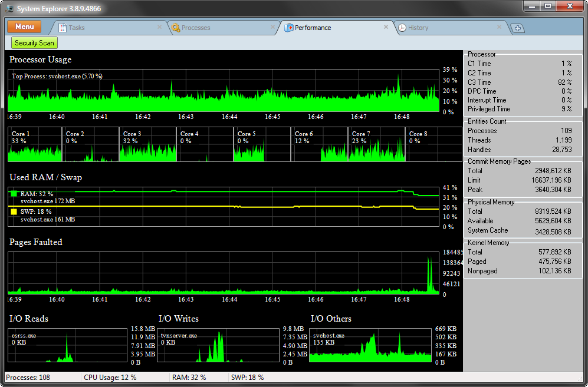Select the Core 7 usage graph

376,144
